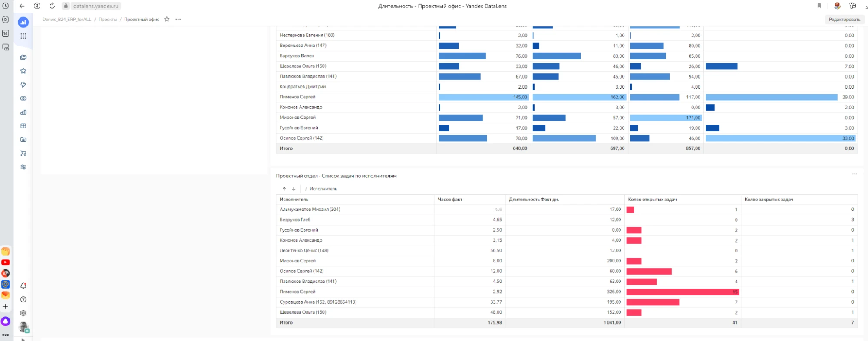Open Charts bar icon in sidebar
The image size is (868, 341).
23,112
